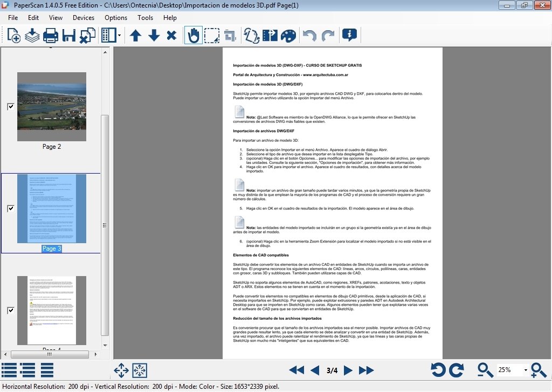The image size is (552, 392).
Task: Click the boxed arrows fit page icon
Action: [x=140, y=370]
